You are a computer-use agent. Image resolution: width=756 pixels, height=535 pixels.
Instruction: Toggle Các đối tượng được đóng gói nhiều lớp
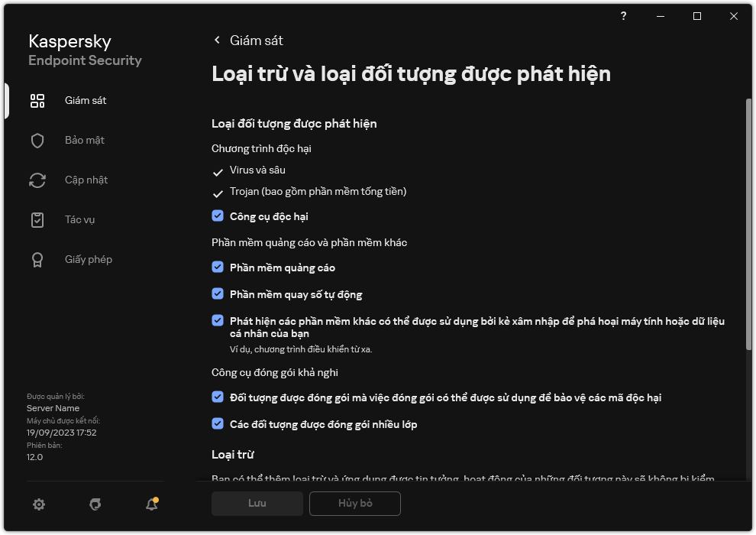218,423
